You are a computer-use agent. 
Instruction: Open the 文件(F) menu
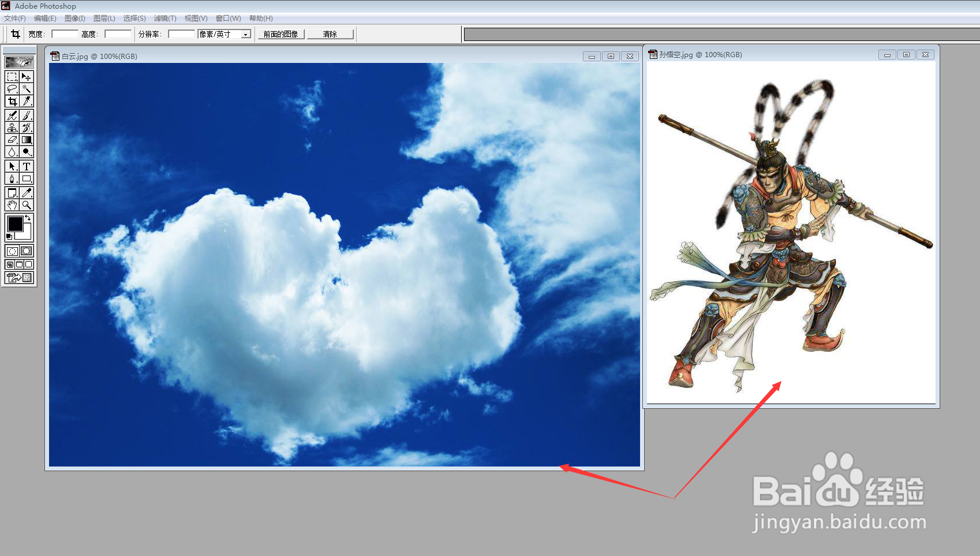(15, 18)
